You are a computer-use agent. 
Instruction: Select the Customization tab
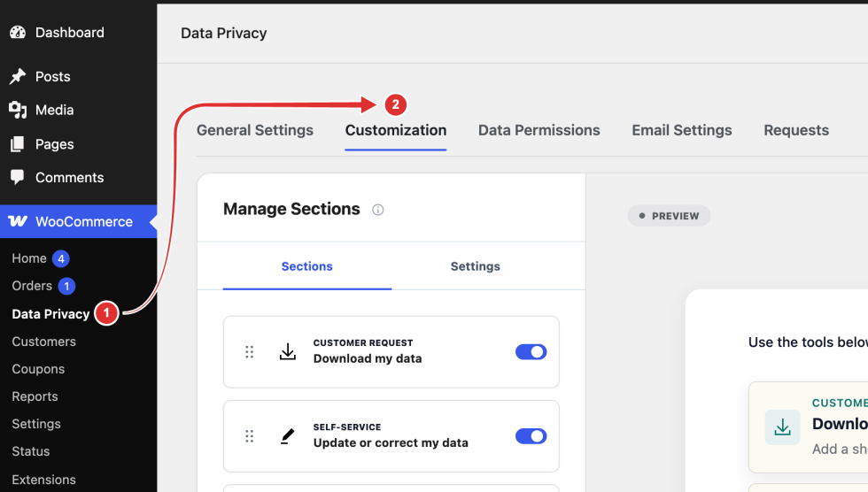[396, 130]
